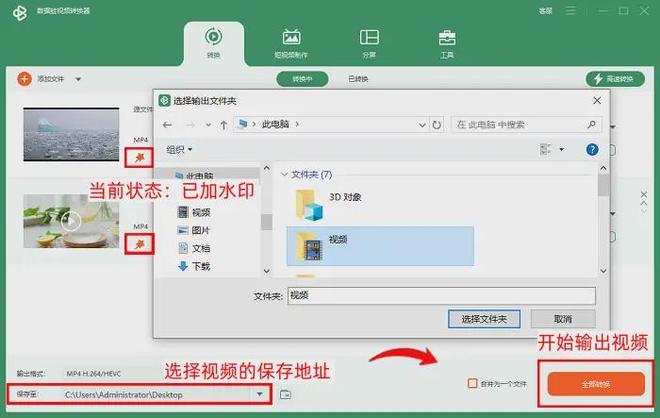Switch to the 已转换 converted list

click(x=357, y=79)
